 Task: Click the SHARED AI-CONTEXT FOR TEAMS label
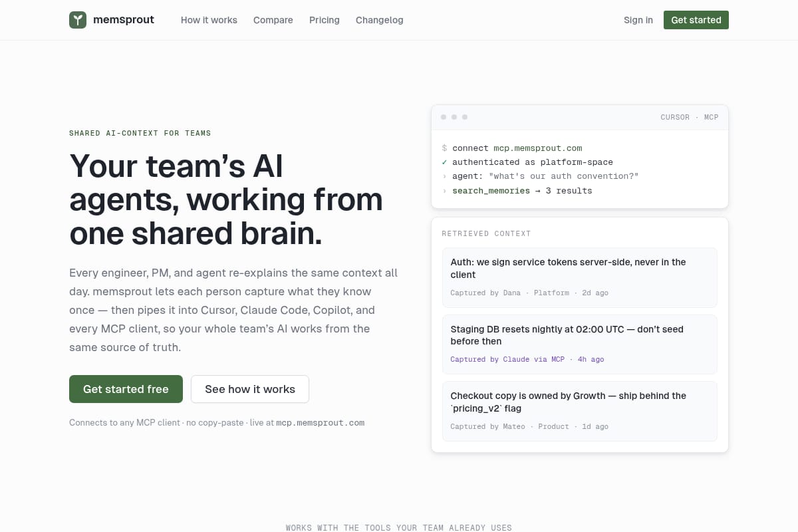[140, 133]
